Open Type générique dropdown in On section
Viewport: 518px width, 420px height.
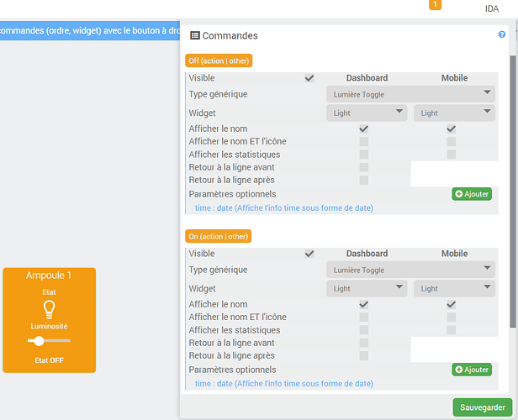pos(410,270)
